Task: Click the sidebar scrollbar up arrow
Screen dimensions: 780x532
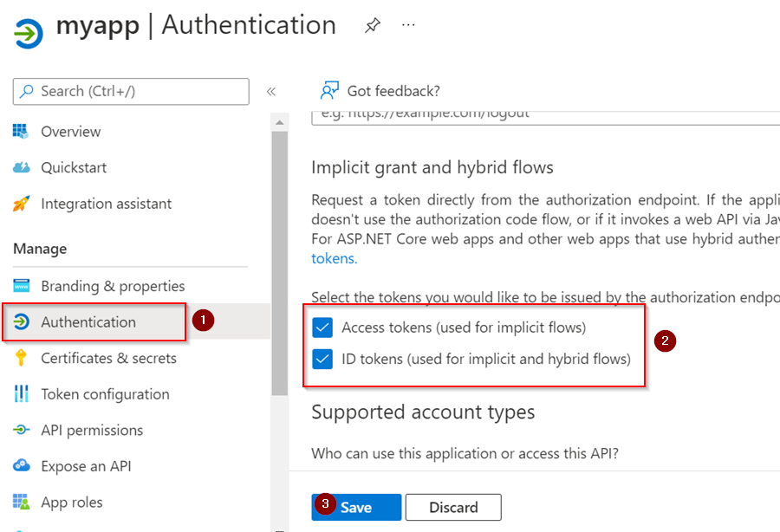Action: tap(280, 122)
